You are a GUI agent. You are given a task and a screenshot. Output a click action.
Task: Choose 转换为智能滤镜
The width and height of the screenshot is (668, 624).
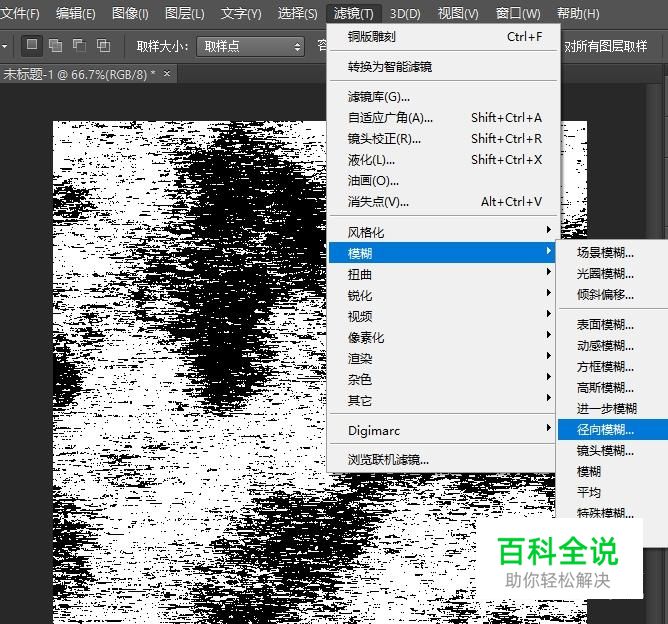coord(442,66)
